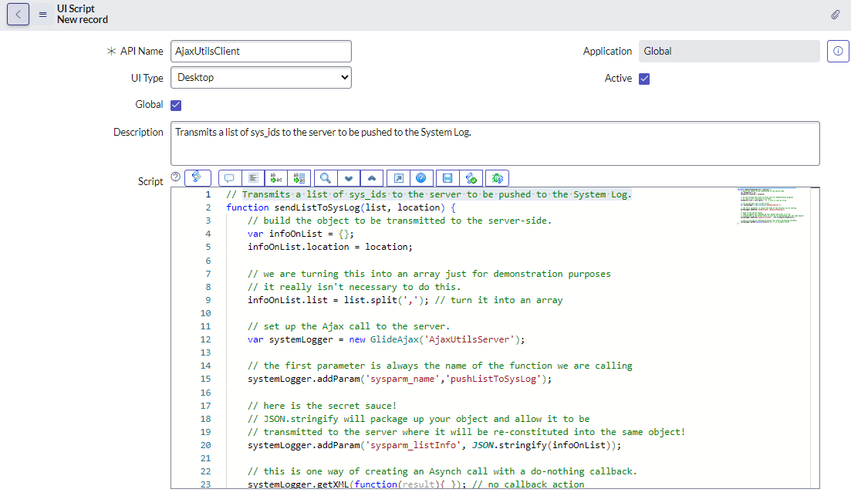Open the form context hamburger menu
Image resolution: width=851 pixels, height=499 pixels.
coord(43,15)
